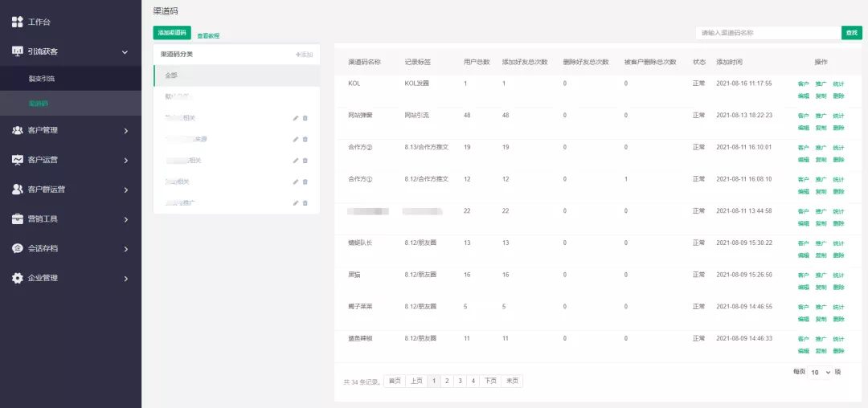Viewport: 868px width, 408px height.
Task: Open the 查看教程 tutorial link
Action: (208, 35)
